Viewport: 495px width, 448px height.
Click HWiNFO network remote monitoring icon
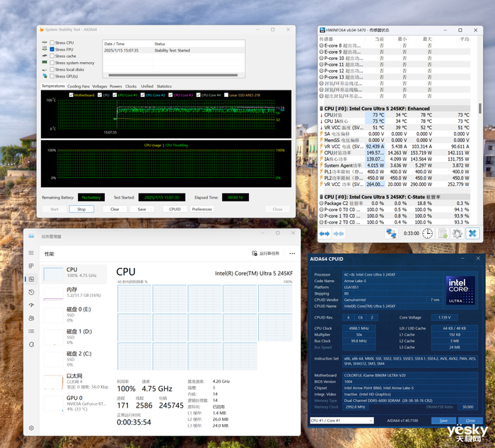[x=391, y=233]
